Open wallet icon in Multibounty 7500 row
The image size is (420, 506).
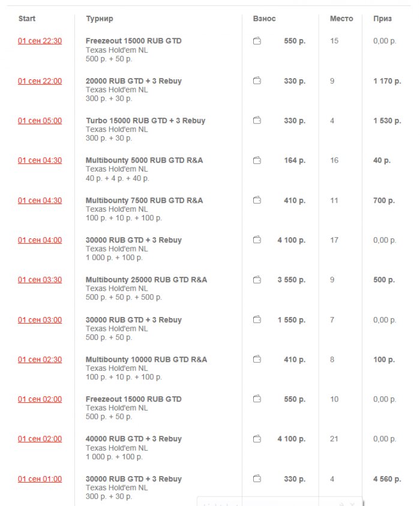point(257,200)
